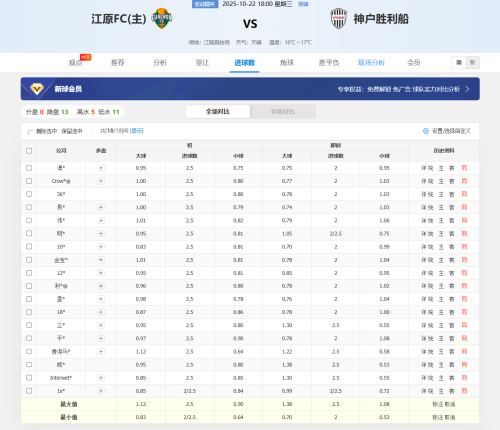The height and width of the screenshot is (430, 500).
Task: Click the 江原FC team crest logo
Action: pyautogui.click(x=162, y=18)
